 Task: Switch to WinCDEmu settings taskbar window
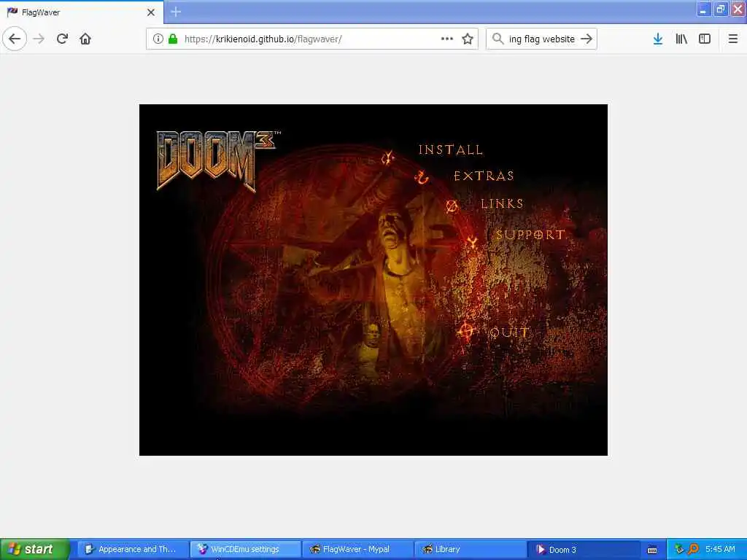pyautogui.click(x=245, y=549)
